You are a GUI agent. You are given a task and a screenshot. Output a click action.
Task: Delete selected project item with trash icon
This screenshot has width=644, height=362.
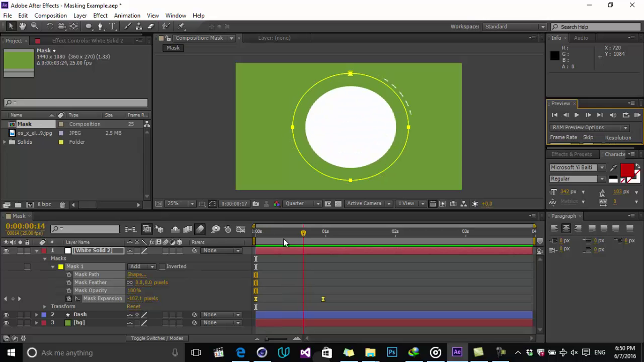click(62, 204)
